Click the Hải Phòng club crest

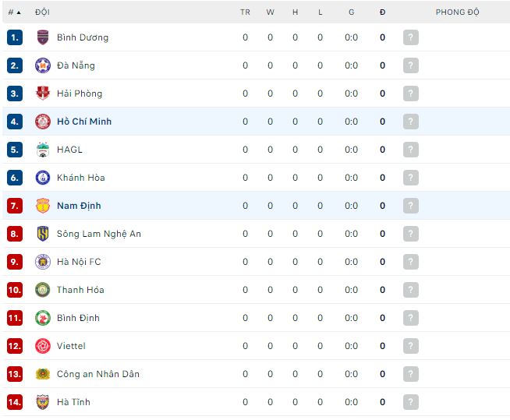click(x=43, y=94)
